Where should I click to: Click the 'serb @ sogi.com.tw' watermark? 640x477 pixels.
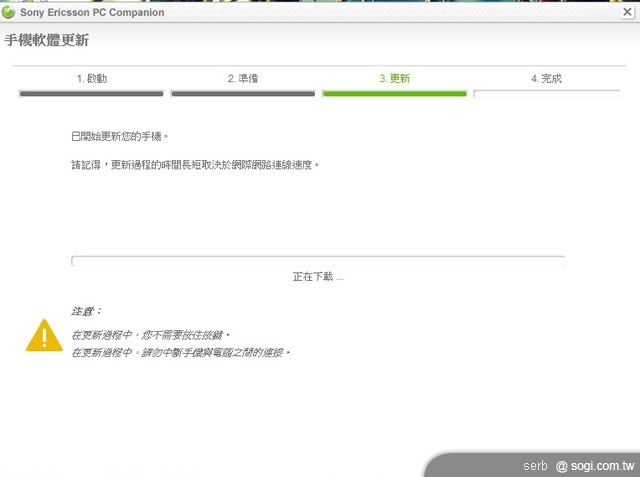[578, 466]
